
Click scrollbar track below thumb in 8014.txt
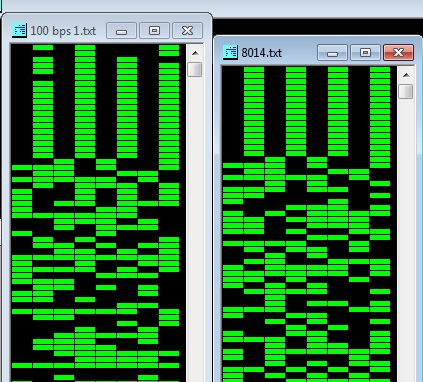406,241
